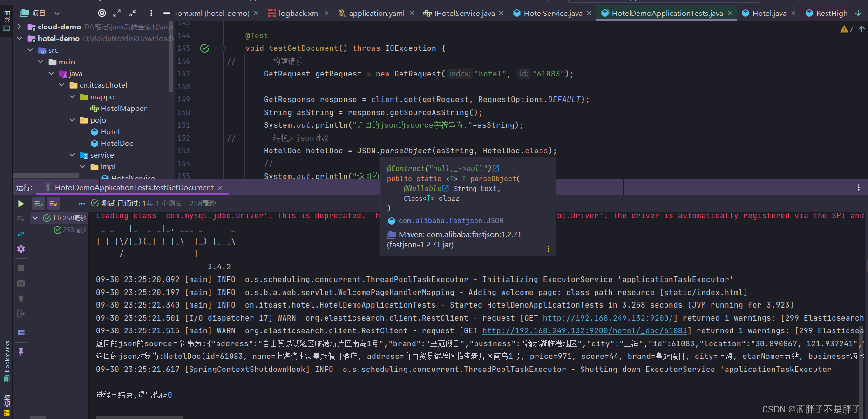This screenshot has width=868, height=419.
Task: Open the documentation popup kebab menu
Action: [549, 249]
